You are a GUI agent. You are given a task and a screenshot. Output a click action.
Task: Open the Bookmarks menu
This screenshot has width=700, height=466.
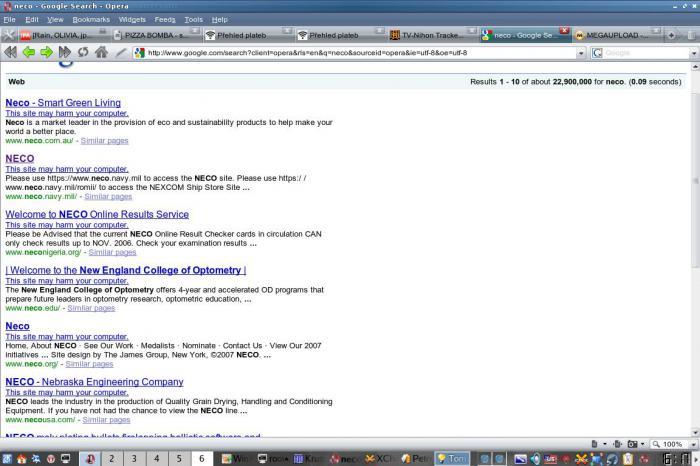coord(91,20)
